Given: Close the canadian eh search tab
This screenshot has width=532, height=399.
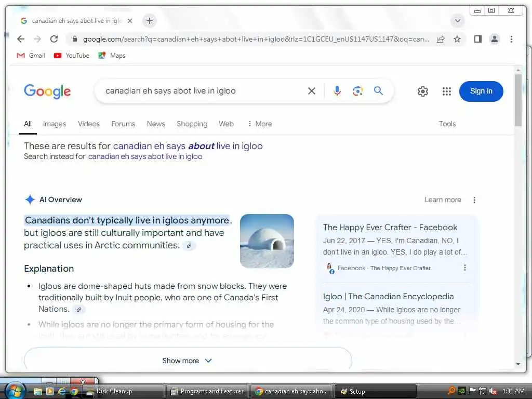Looking at the screenshot, I should [129, 21].
